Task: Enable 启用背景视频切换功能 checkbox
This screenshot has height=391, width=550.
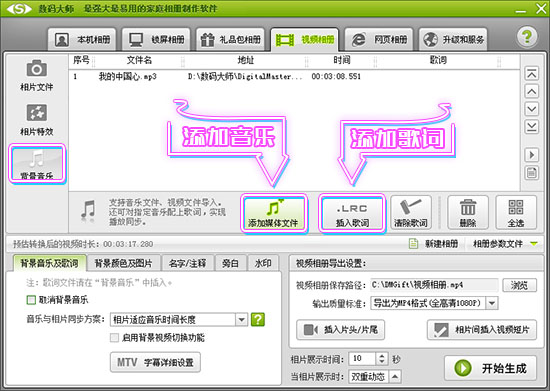Action: coord(114,338)
